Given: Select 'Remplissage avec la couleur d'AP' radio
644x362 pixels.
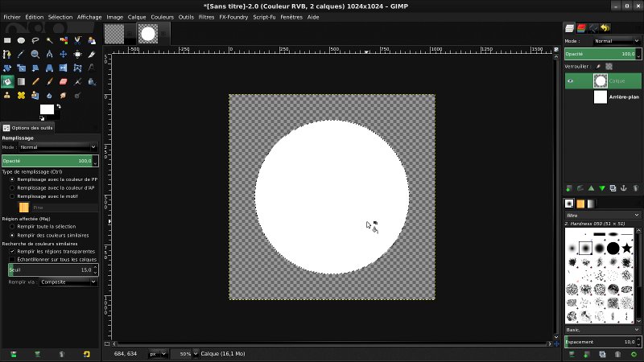Looking at the screenshot, I should point(12,188).
